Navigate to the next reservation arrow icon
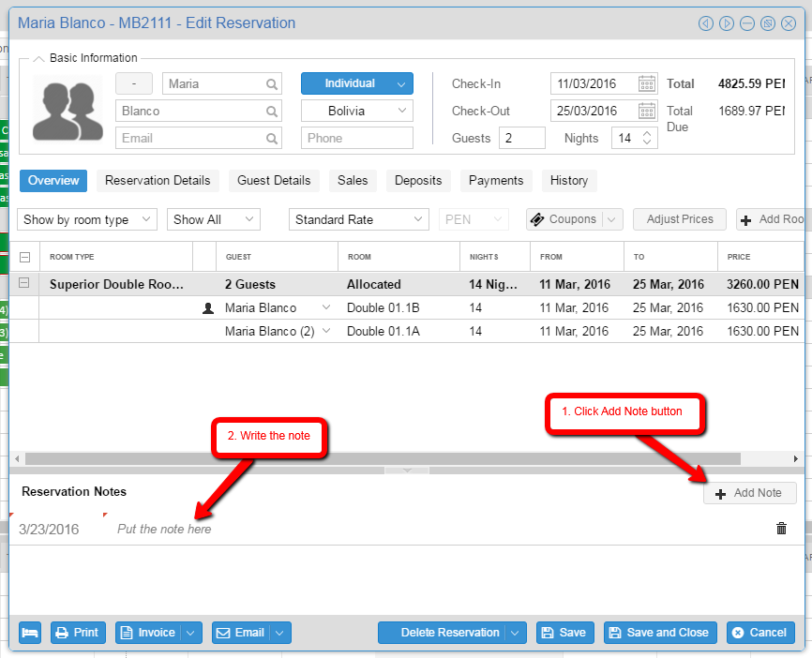This screenshot has height=658, width=812. pos(727,22)
